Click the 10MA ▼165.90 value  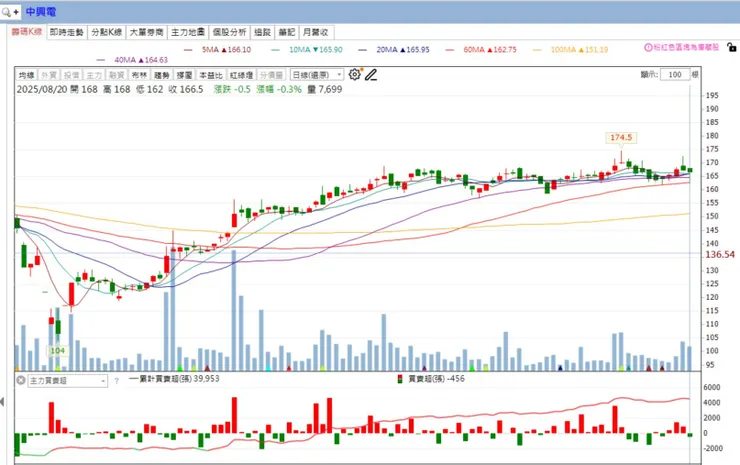(x=316, y=50)
